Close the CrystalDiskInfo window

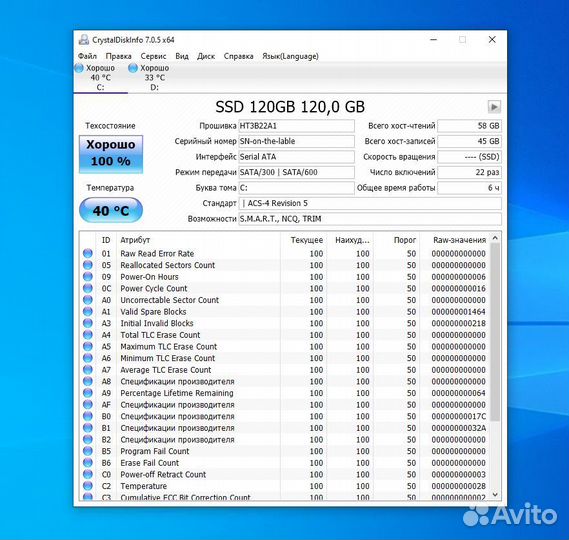[492, 40]
